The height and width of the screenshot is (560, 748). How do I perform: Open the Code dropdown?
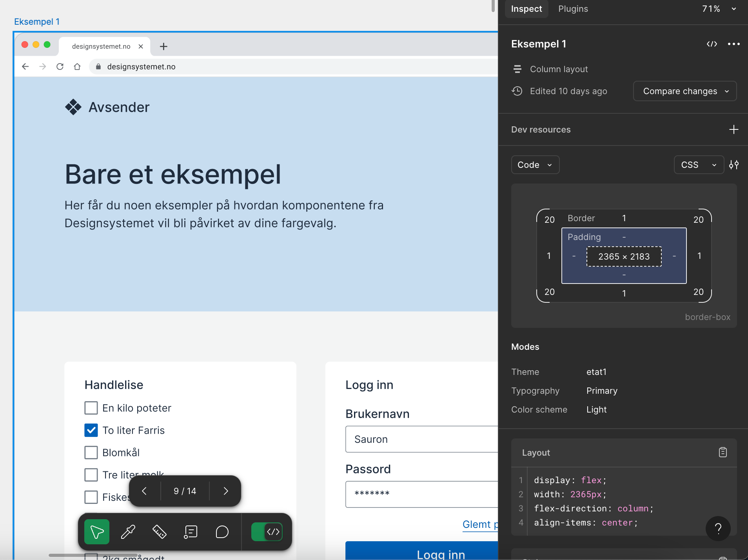click(x=535, y=165)
